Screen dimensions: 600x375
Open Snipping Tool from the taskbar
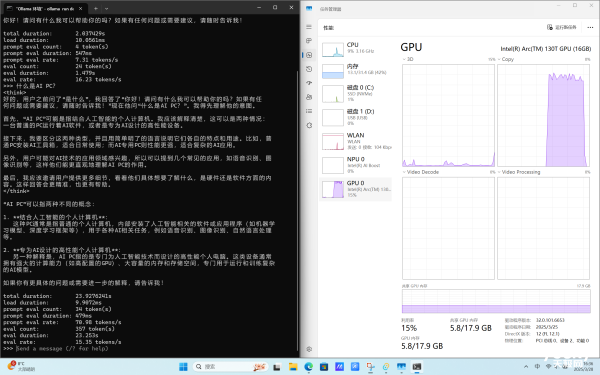coord(370,367)
